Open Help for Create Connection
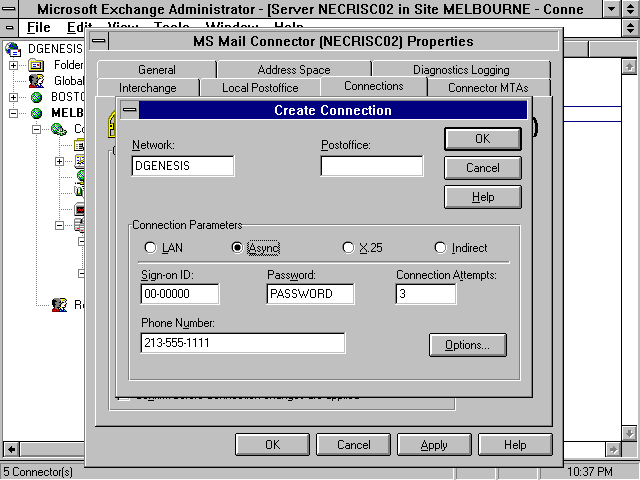The image size is (640, 480). 482,197
